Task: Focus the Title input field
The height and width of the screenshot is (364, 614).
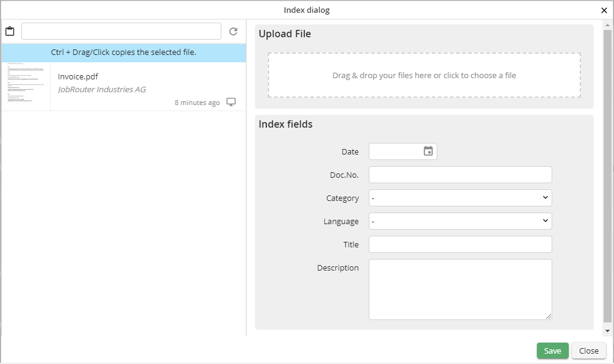Action: (459, 244)
